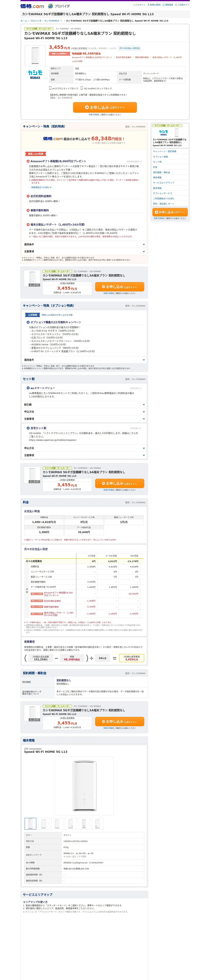Screen dimensions: 210x980
Task: Click the 端末分割払いサポート bullet icon
Action: pos(28,224)
